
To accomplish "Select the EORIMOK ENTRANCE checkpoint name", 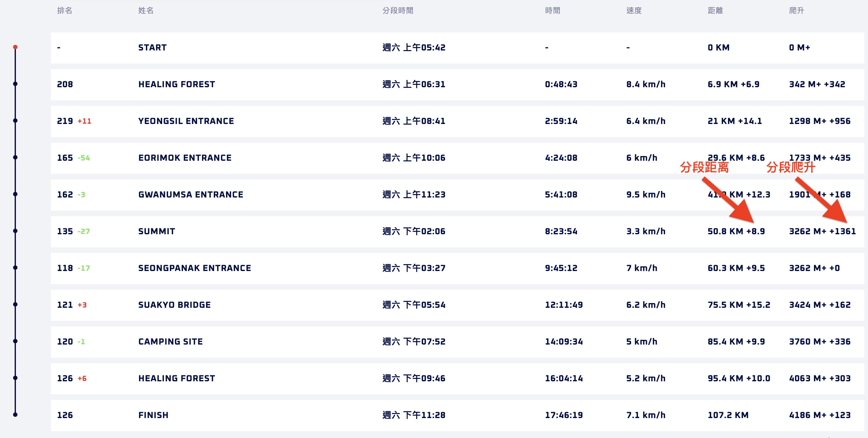I will click(185, 158).
